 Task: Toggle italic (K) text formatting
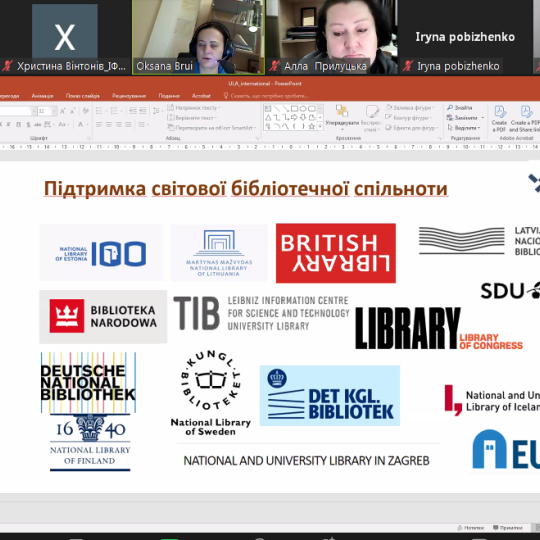[9, 124]
